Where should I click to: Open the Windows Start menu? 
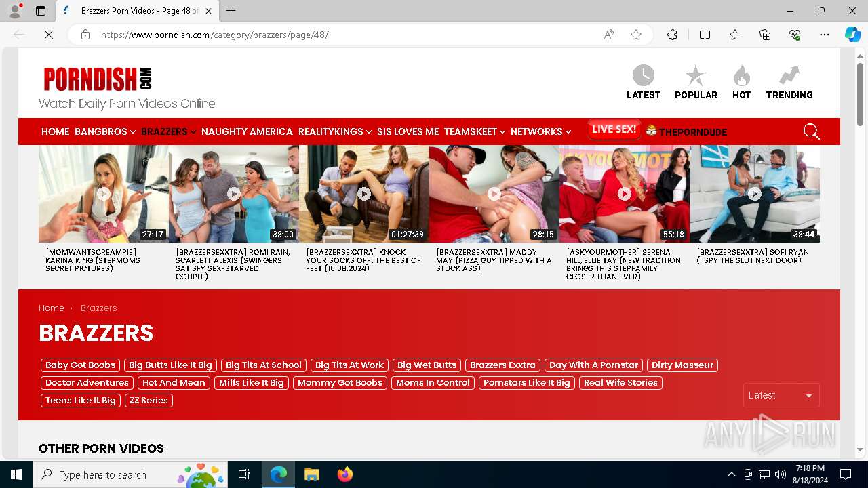(16, 474)
